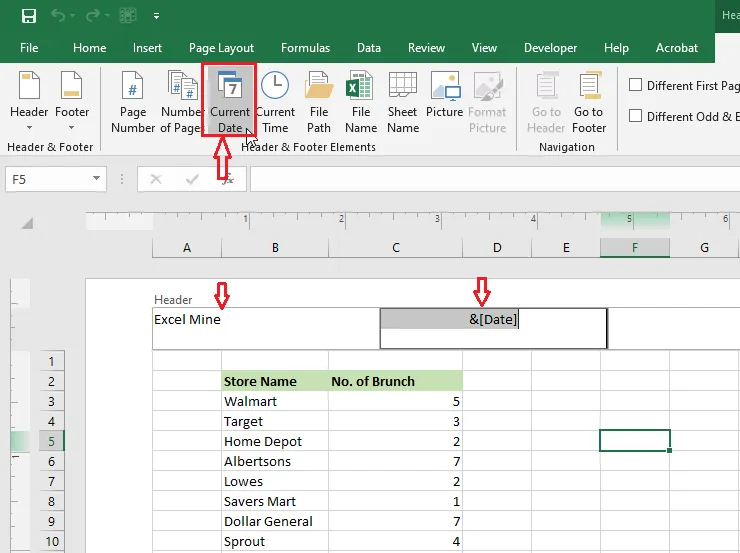Click the Redo arrow icon
Screen dimensions: 740x553
pos(92,16)
